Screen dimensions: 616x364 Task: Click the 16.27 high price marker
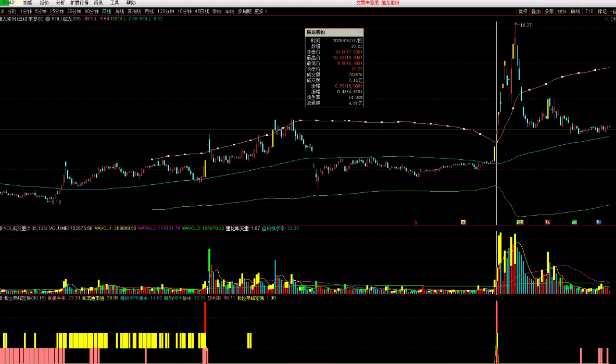click(x=525, y=25)
